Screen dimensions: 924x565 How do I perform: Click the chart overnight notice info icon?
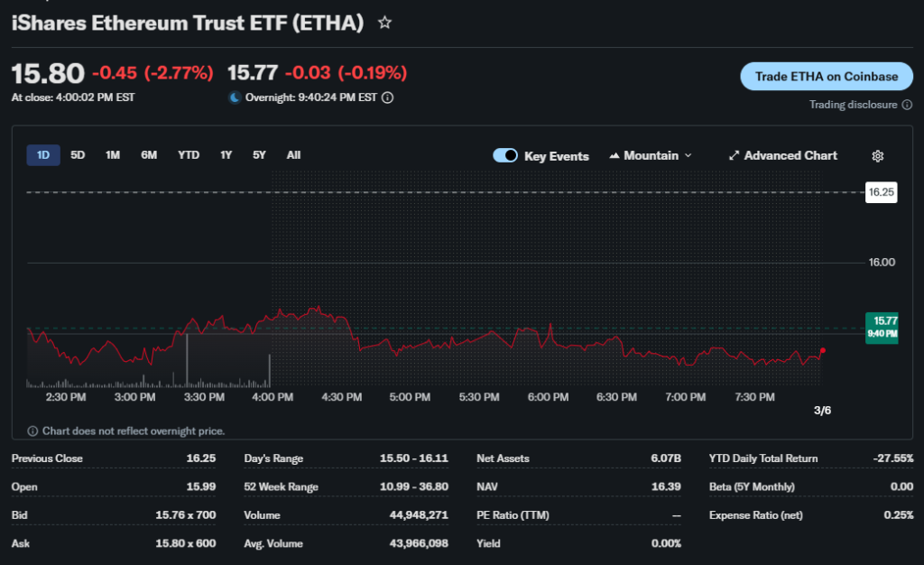pyautogui.click(x=32, y=431)
